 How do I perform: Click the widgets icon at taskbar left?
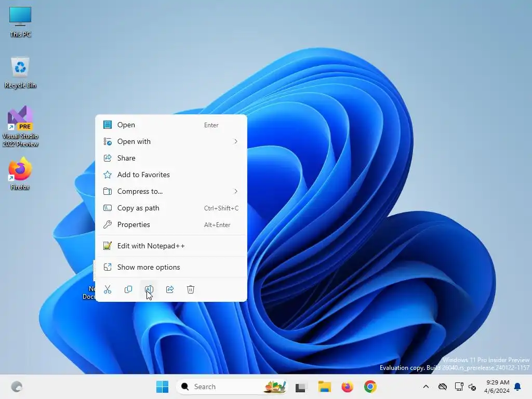[x=16, y=387]
